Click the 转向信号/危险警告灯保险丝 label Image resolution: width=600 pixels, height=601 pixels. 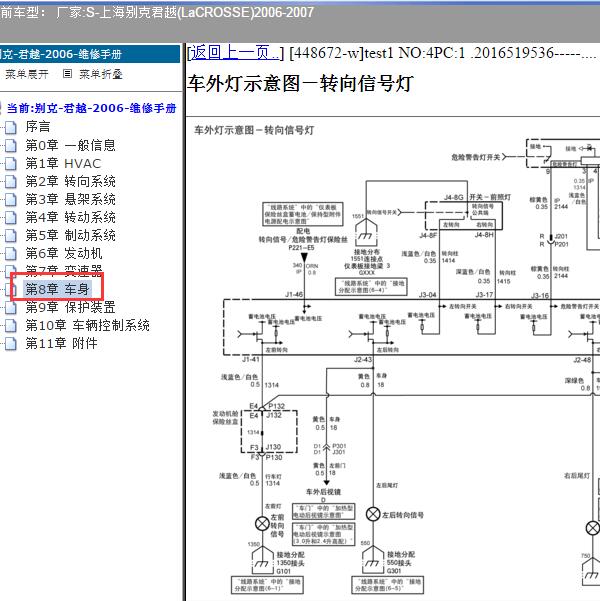[303, 240]
